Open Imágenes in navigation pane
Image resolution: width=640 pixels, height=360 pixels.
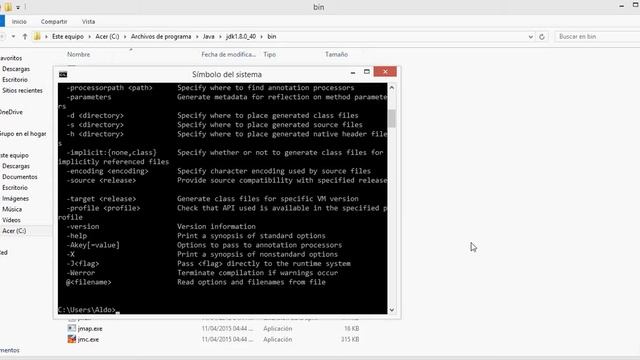(x=16, y=198)
